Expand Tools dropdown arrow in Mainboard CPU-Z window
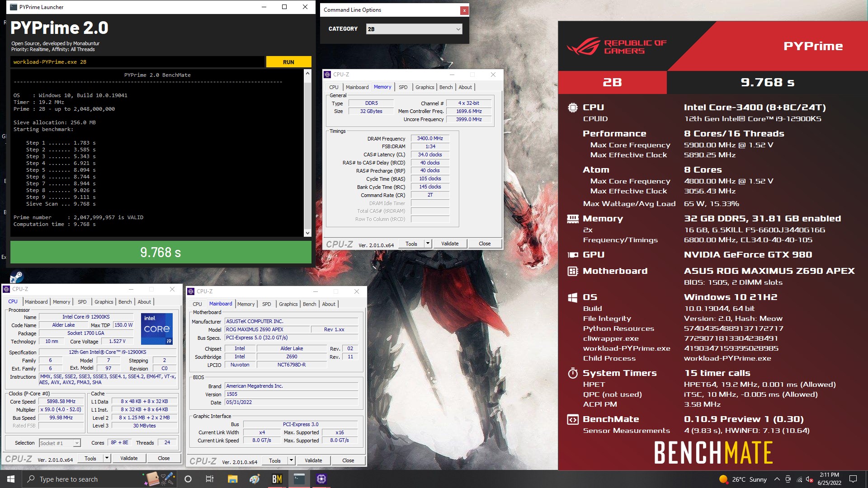The width and height of the screenshot is (868, 488). point(291,460)
